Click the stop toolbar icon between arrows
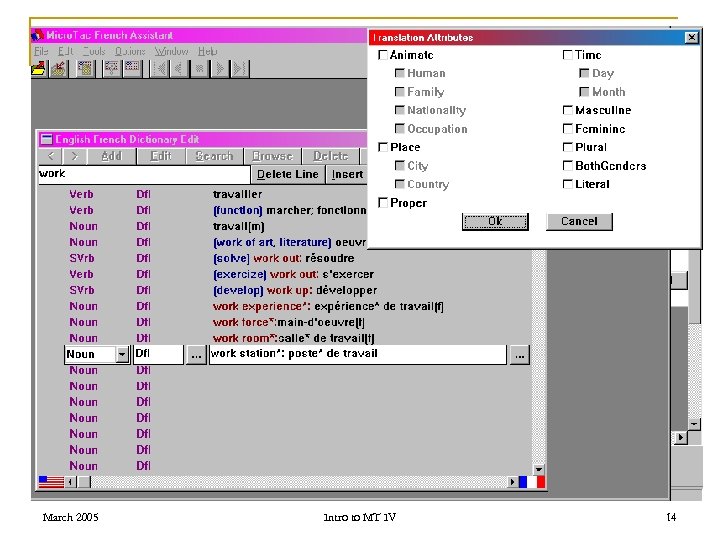The image size is (720, 540). (x=199, y=69)
